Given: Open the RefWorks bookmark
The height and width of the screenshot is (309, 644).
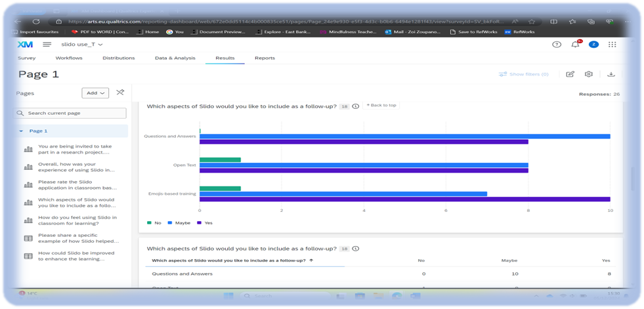Looking at the screenshot, I should [520, 31].
